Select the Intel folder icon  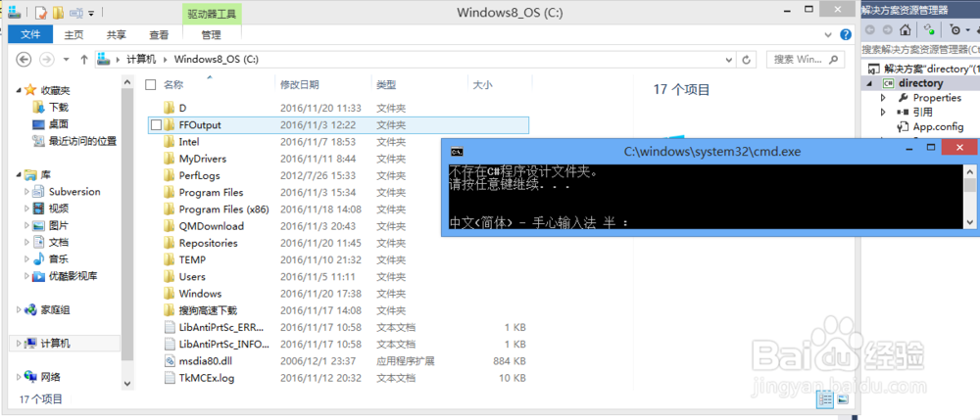point(169,142)
